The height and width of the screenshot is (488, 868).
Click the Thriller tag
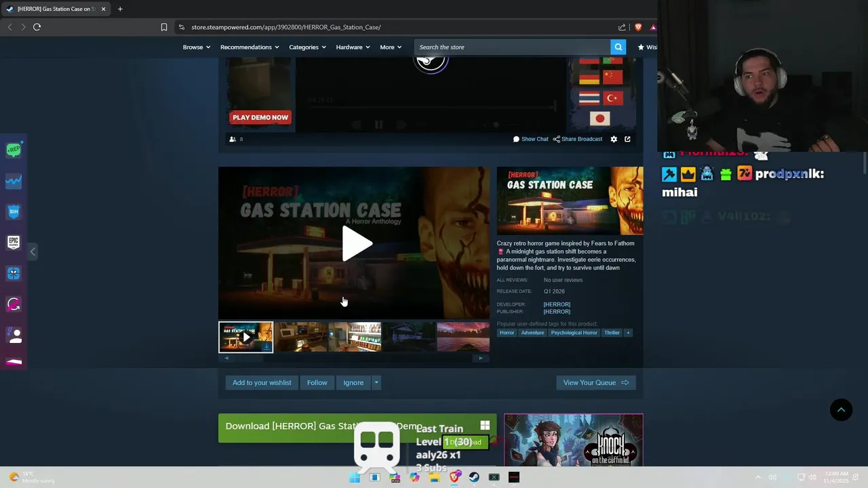[x=612, y=333]
